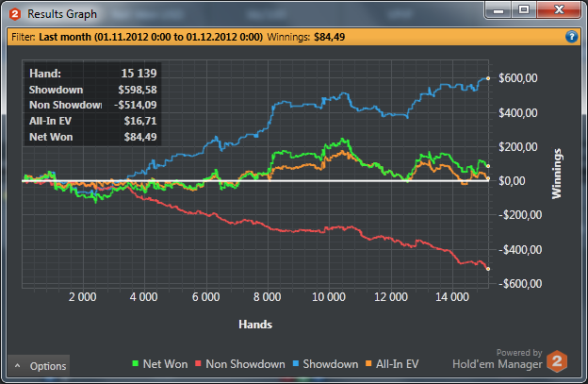Click the 12 000 hands axis label
Image resolution: width=588 pixels, height=384 pixels.
tap(391, 297)
